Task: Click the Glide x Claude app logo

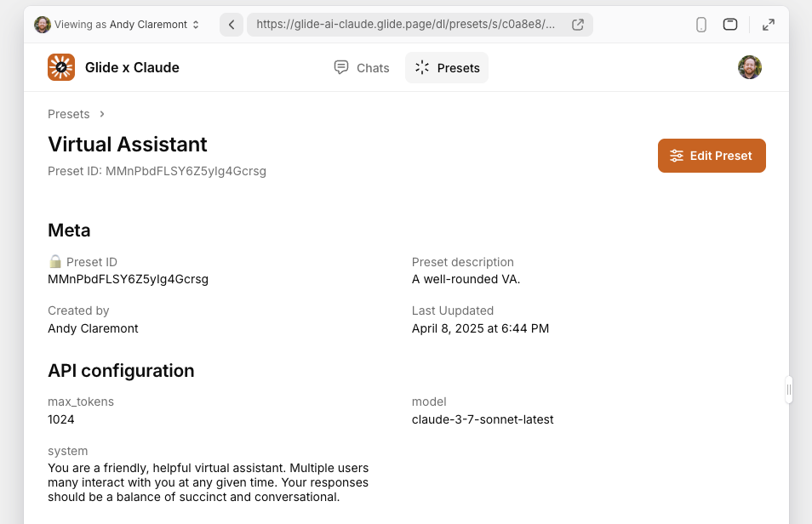Action: pos(61,67)
